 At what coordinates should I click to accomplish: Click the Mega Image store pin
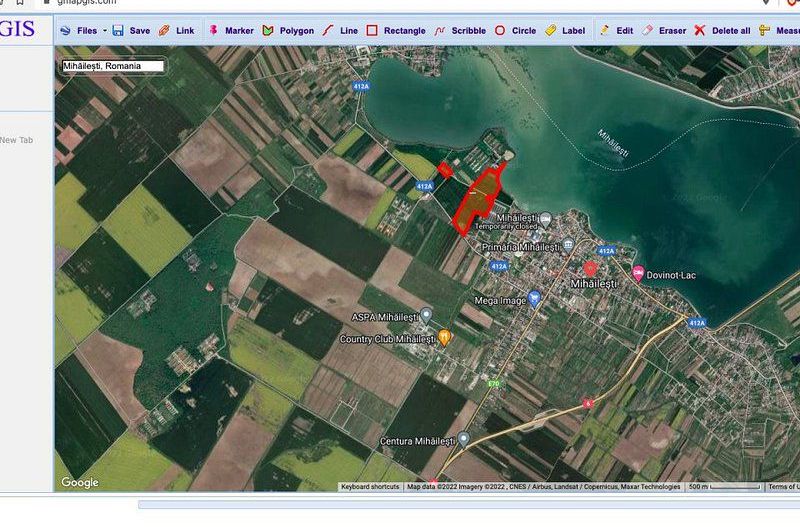pyautogui.click(x=535, y=298)
